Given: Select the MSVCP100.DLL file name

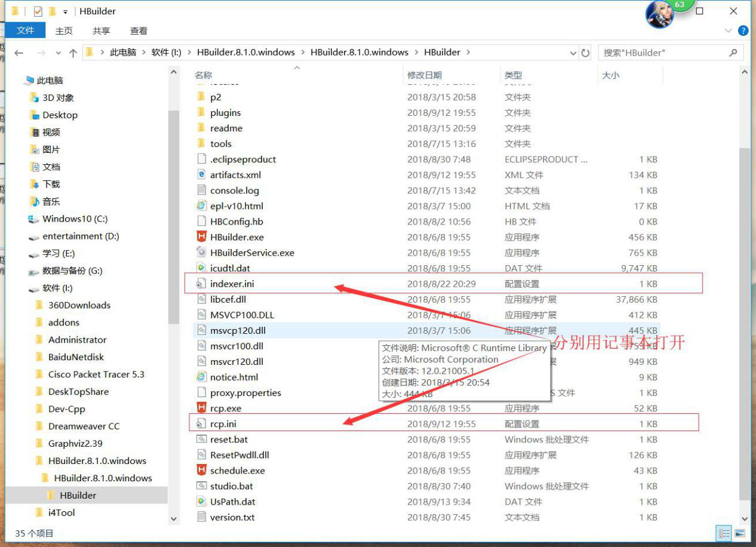Looking at the screenshot, I should tap(242, 315).
